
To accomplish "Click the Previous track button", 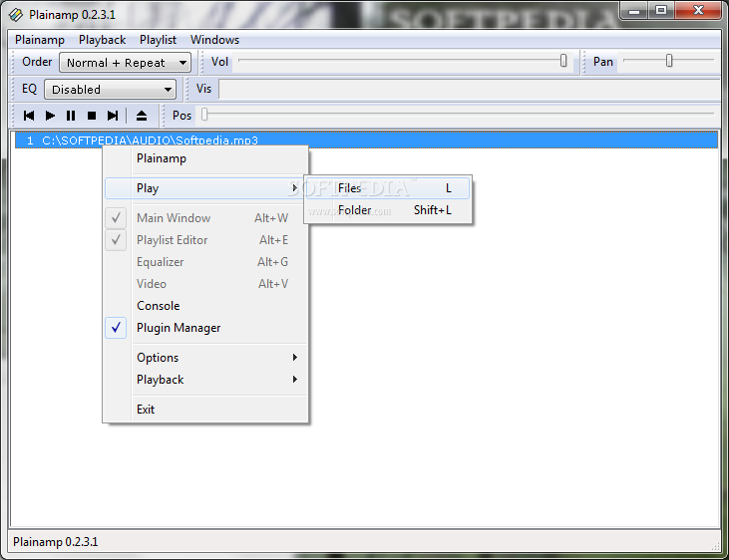I will 29,116.
